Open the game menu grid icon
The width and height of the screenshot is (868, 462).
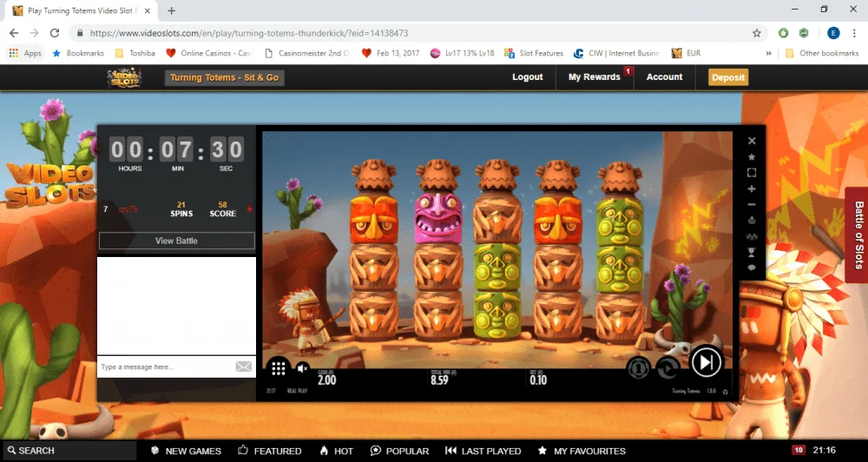tap(279, 368)
